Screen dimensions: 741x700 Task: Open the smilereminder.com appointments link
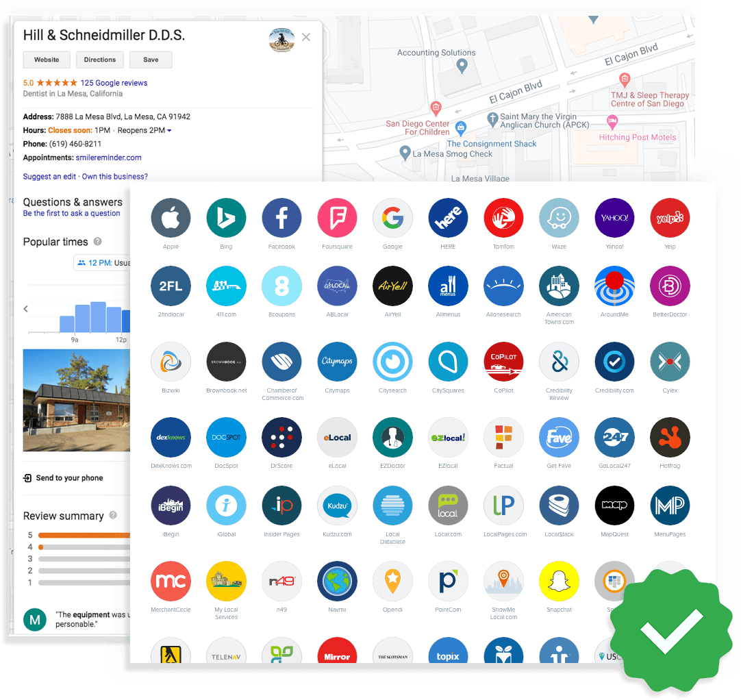(109, 158)
